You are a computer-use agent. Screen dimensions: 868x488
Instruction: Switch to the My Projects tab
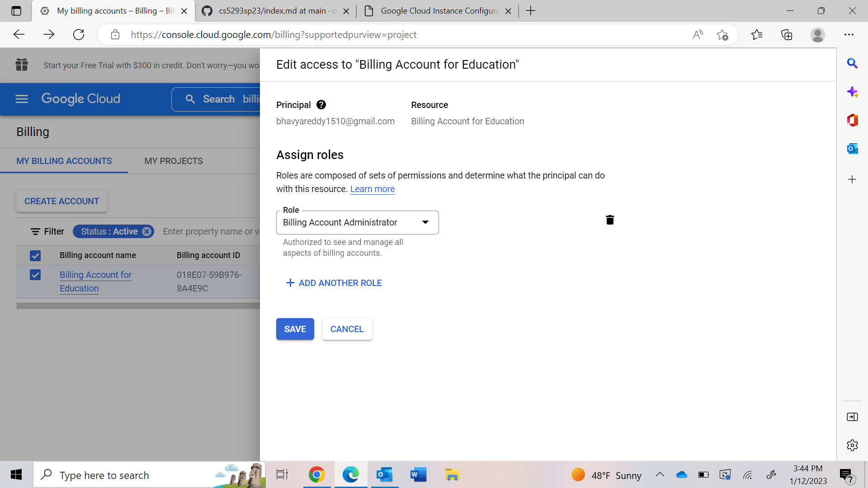174,161
